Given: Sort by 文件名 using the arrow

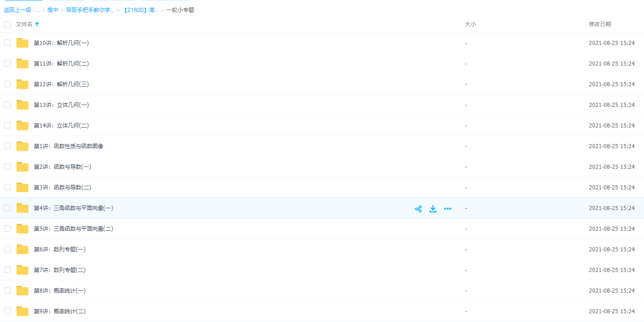Looking at the screenshot, I should (x=37, y=24).
